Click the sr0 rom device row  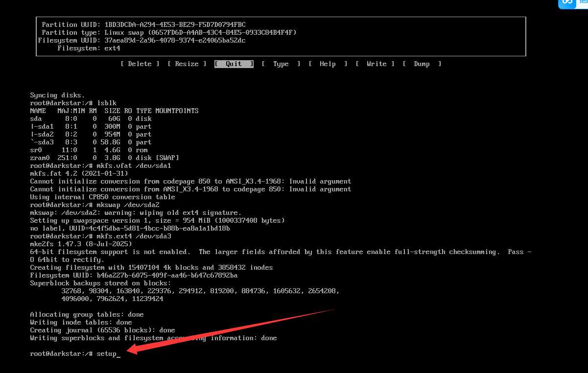89,150
